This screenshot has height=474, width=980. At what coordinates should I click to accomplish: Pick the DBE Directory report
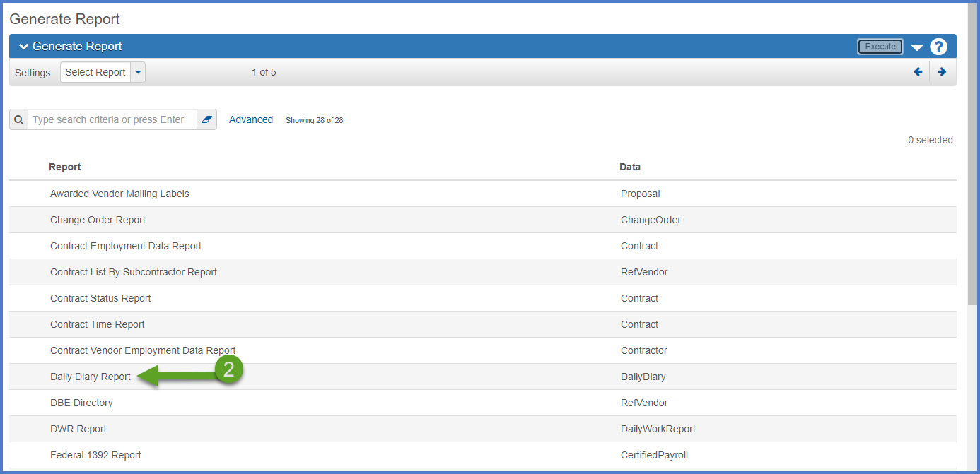[81, 403]
